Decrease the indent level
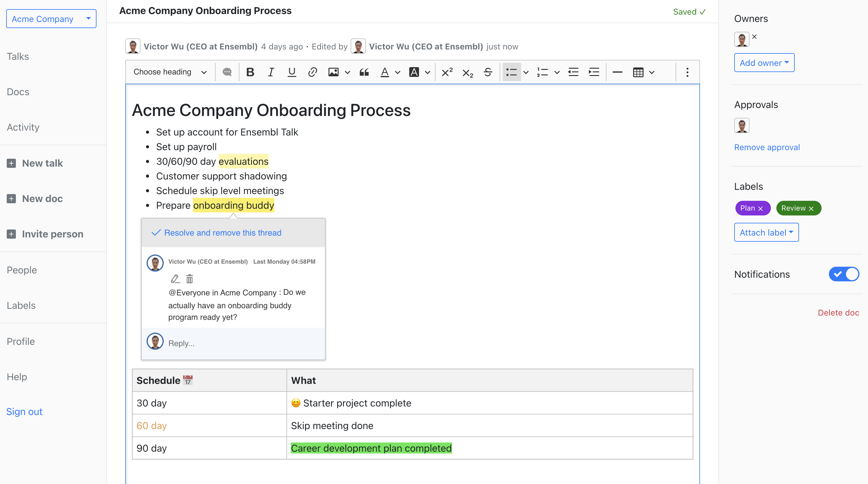The width and height of the screenshot is (868, 484). point(573,72)
